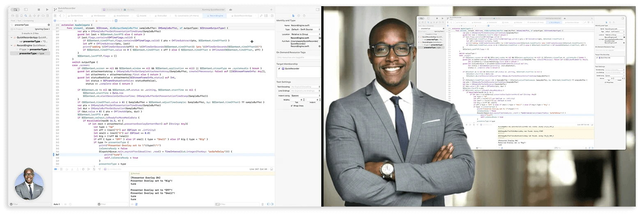Toggle the debug area hide button
644x221 pixels.
pos(272,169)
